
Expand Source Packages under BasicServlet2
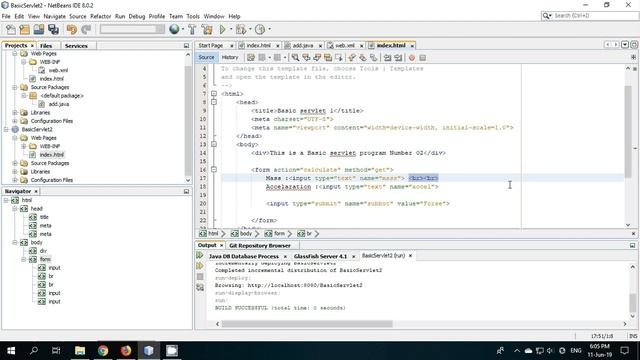click(x=15, y=163)
